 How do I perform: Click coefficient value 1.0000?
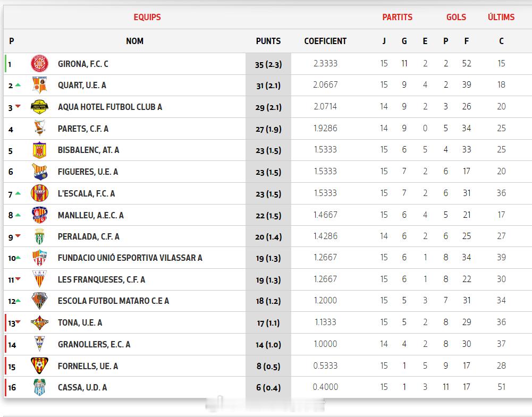(325, 344)
